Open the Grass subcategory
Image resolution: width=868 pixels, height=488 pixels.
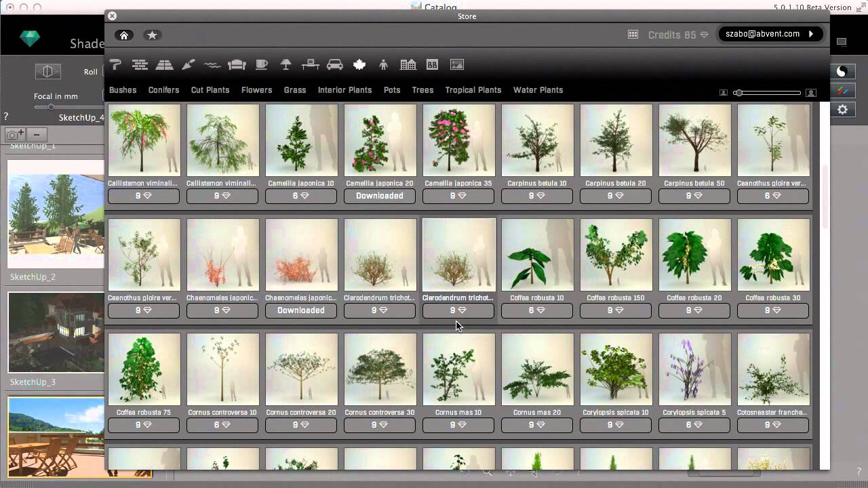pos(295,89)
